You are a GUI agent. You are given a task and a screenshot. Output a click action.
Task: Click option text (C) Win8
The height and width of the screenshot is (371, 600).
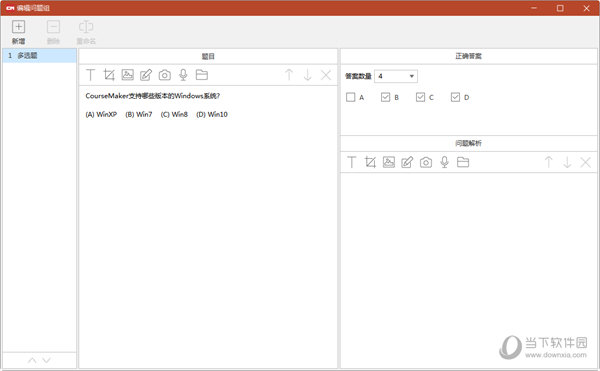point(174,114)
